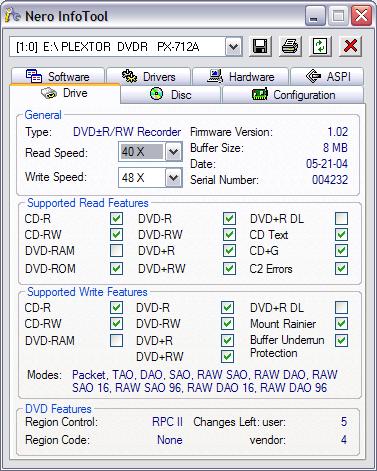Click the red X exit icon
377x471 pixels.
[x=350, y=46]
